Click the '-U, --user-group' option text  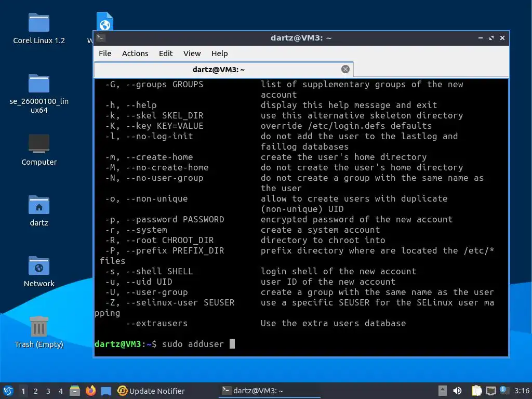(146, 292)
